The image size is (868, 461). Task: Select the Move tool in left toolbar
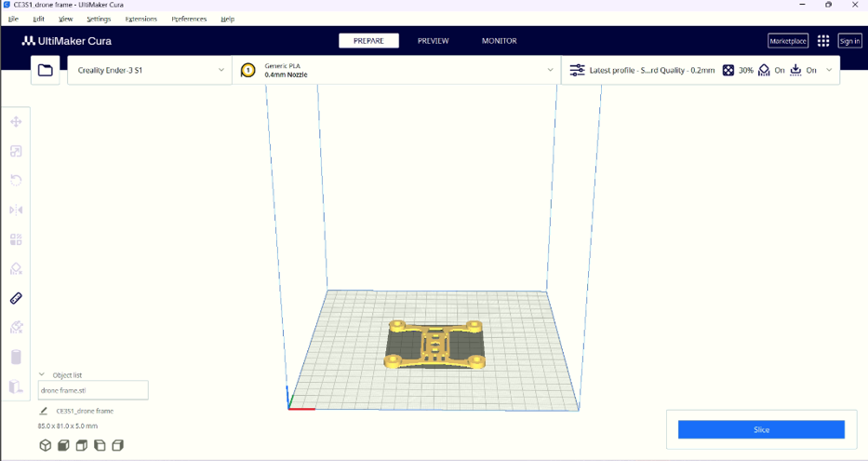pos(16,122)
